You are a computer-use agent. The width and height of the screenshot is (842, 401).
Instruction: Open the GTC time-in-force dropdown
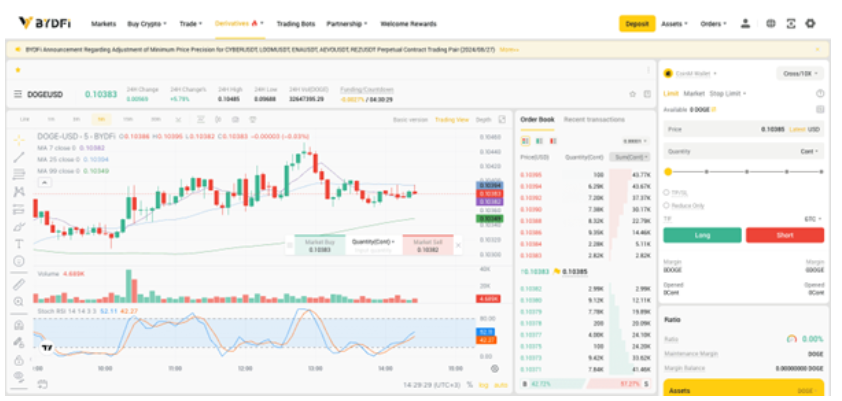click(813, 219)
